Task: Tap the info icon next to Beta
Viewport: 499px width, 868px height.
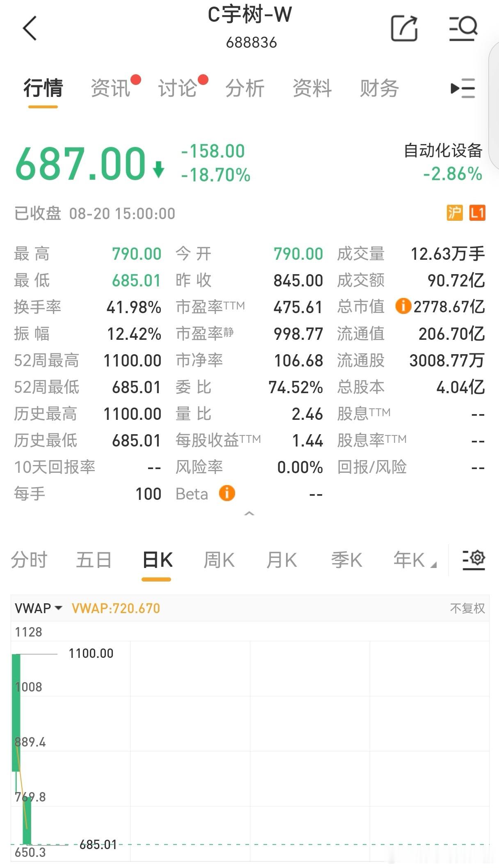Action: [x=227, y=493]
